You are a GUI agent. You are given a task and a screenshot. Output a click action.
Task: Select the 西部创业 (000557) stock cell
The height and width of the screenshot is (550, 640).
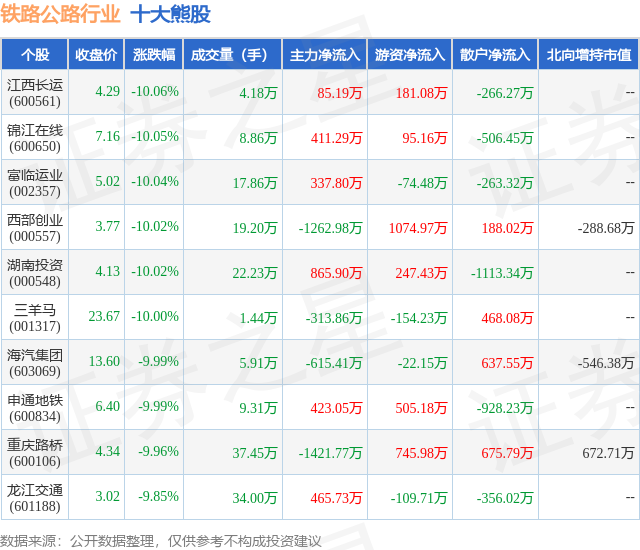35,228
